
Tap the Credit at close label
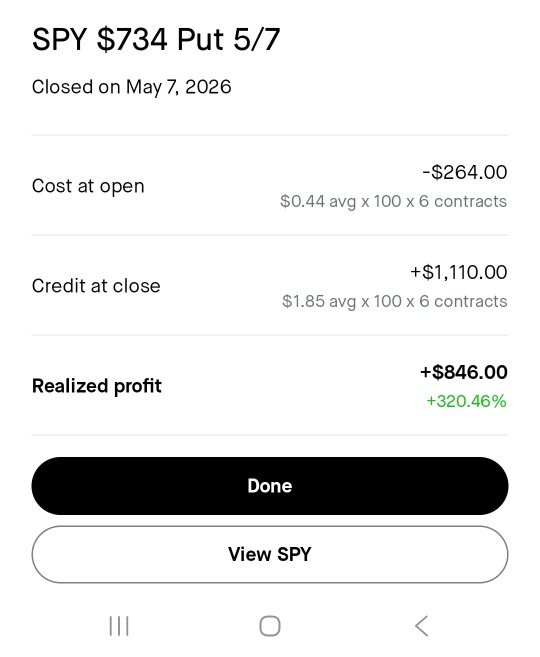[x=96, y=286]
